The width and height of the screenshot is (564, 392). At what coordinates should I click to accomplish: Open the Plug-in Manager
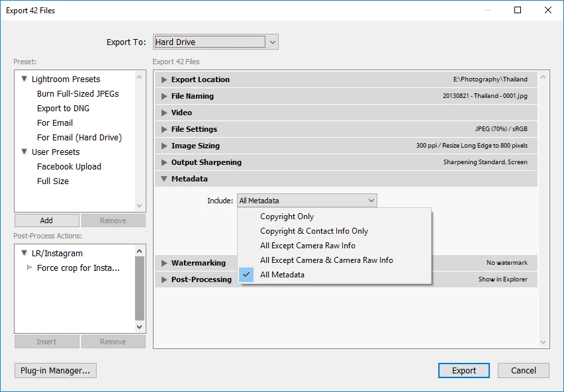[x=56, y=370]
